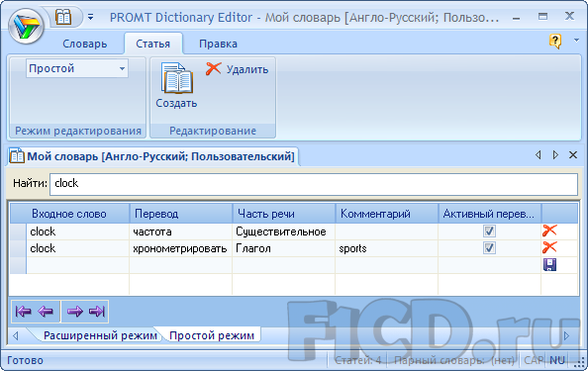Screen dimensions: 588x371
Task: Click the Глагол part of speech cell
Action: 284,248
